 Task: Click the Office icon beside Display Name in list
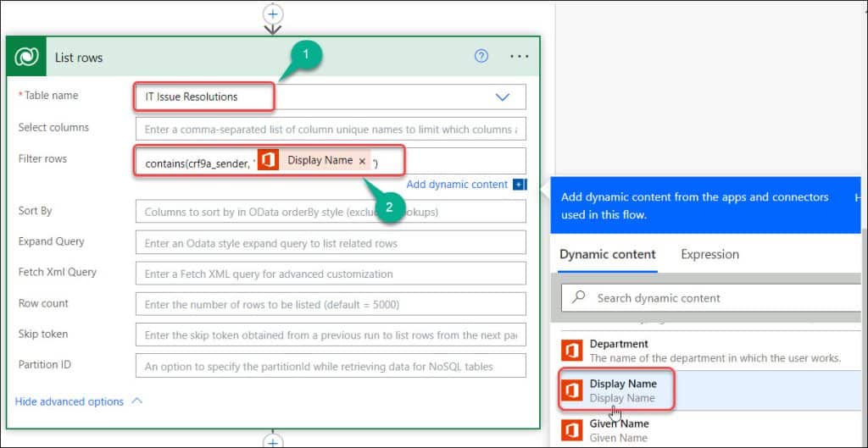click(572, 390)
